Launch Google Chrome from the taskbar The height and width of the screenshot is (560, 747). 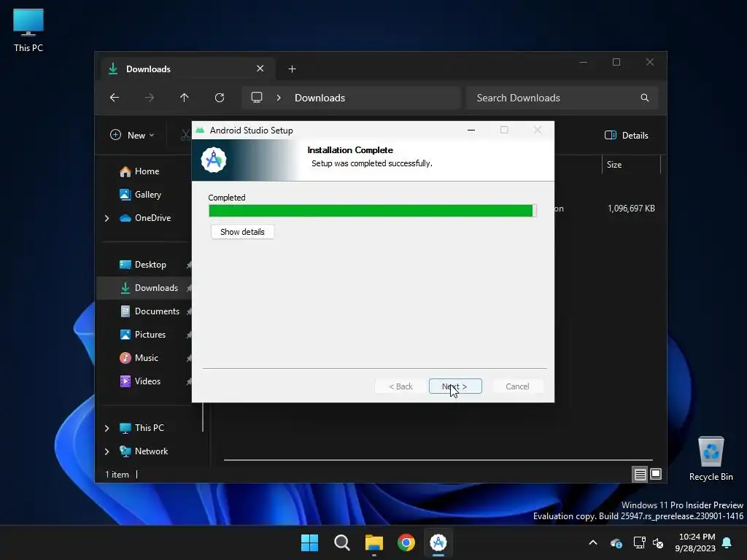pyautogui.click(x=406, y=542)
